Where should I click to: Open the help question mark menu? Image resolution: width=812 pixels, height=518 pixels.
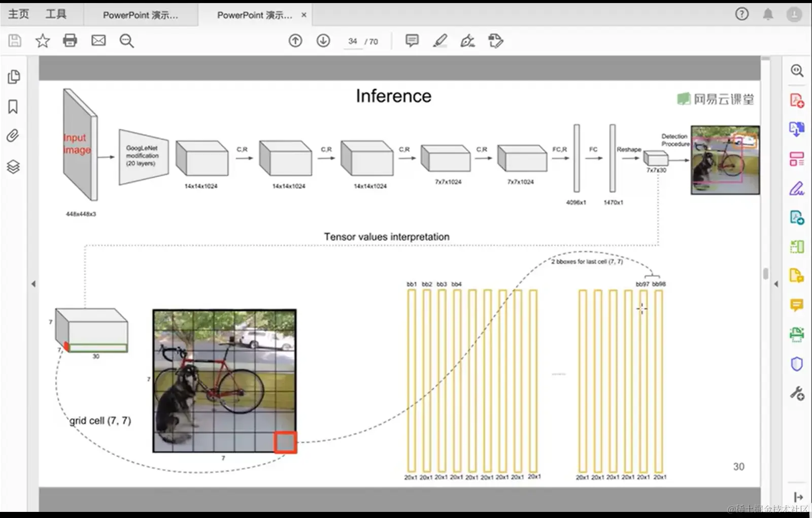click(742, 14)
